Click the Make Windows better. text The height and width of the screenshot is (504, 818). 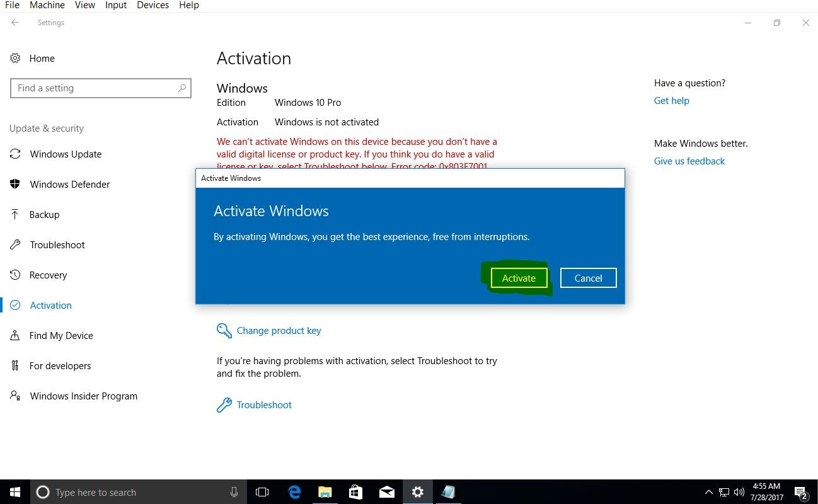[701, 144]
